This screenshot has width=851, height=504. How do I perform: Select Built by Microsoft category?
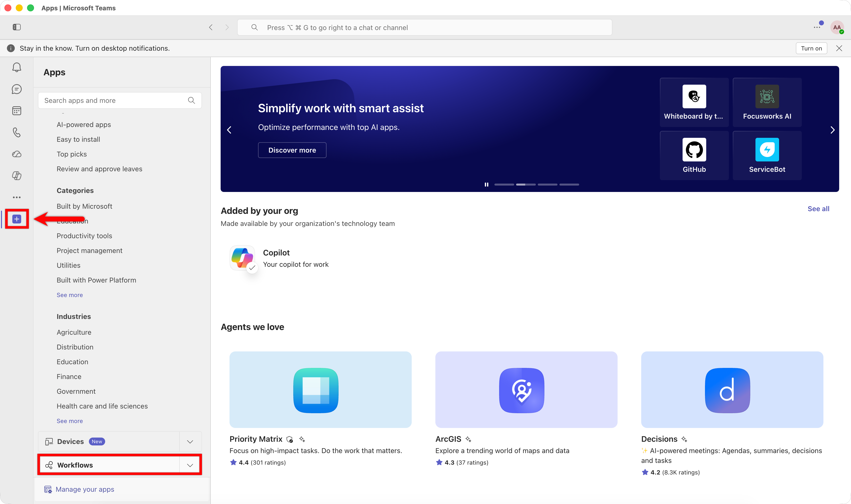(x=84, y=206)
